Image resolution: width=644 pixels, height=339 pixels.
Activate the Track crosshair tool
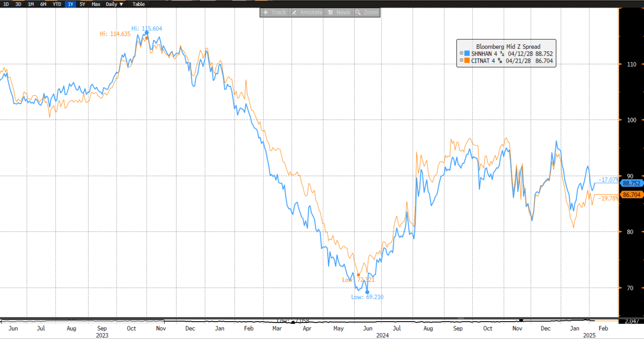point(274,12)
